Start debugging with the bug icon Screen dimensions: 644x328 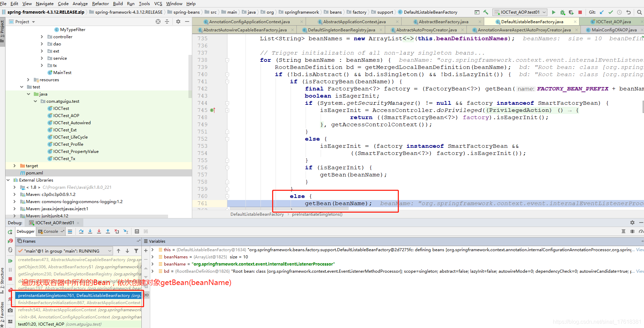pyautogui.click(x=562, y=12)
